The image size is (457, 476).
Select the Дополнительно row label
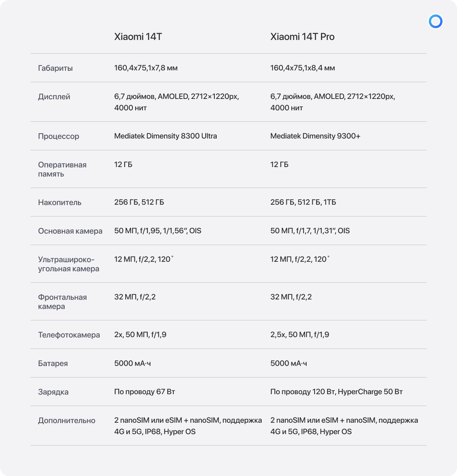(67, 421)
